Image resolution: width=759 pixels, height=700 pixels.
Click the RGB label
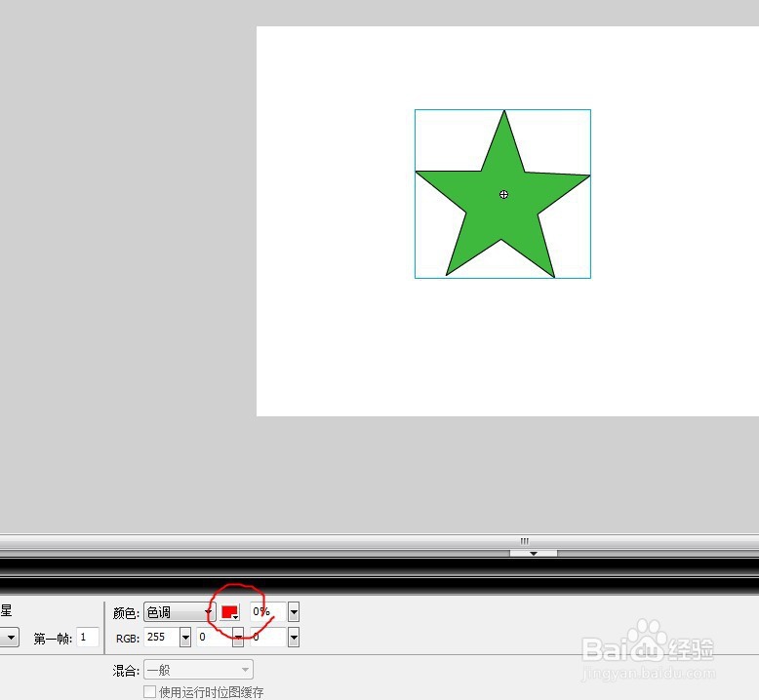point(127,639)
